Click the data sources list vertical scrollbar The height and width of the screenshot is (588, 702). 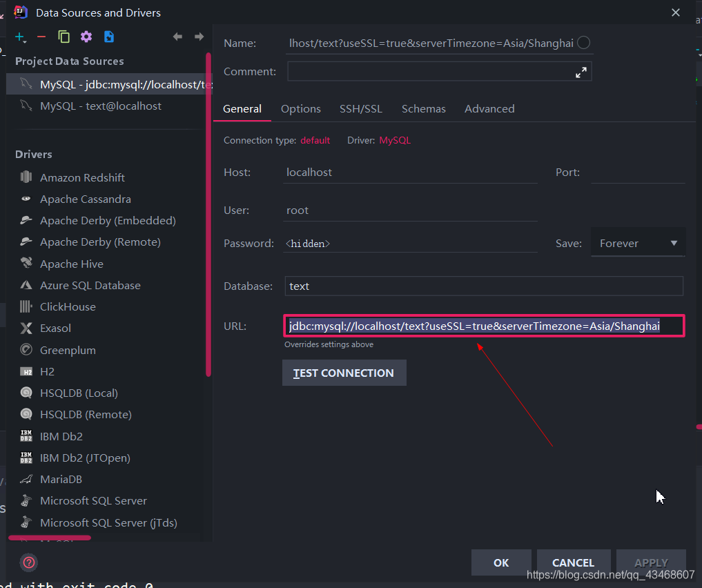[x=208, y=215]
